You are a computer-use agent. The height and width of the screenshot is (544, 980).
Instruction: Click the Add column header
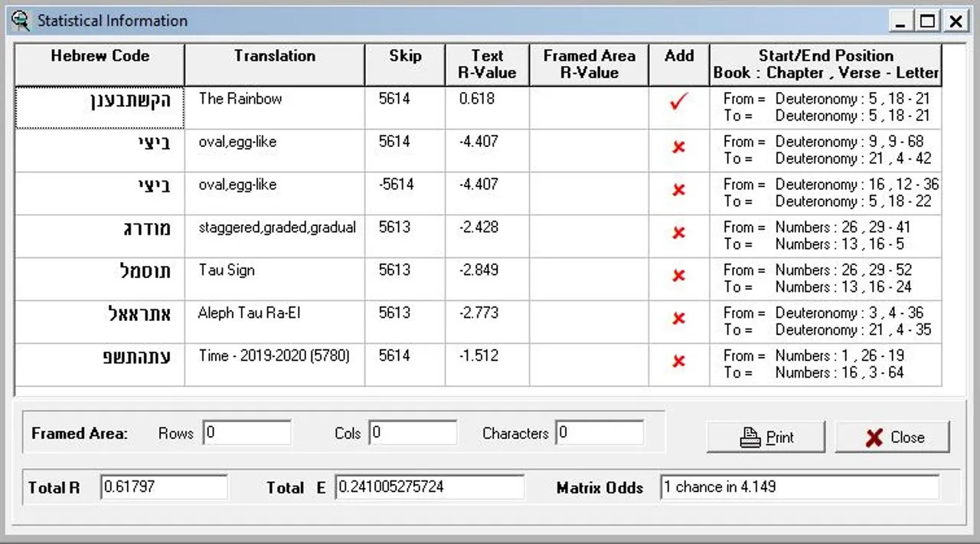coord(679,64)
